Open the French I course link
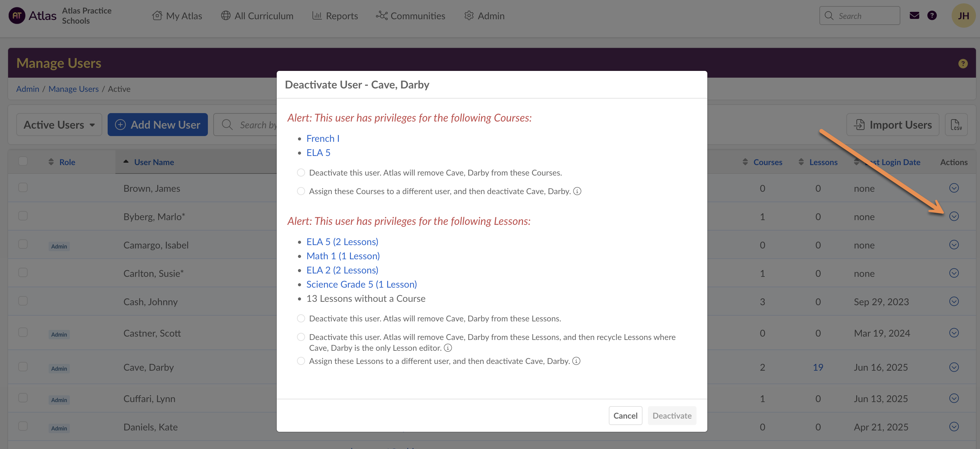 [x=323, y=138]
